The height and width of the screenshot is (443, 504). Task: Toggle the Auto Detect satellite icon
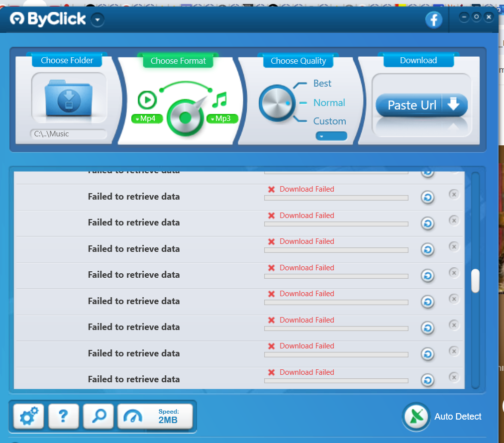(416, 417)
